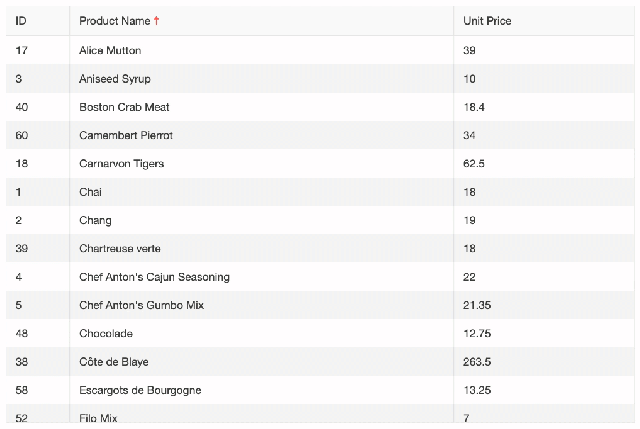The width and height of the screenshot is (640, 429).
Task: Click Chef Anton's Cajun Seasoning cell
Action: pos(261,277)
